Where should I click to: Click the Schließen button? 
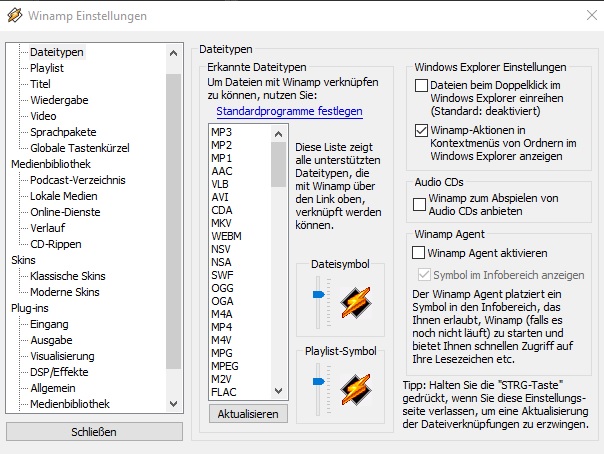click(94, 432)
